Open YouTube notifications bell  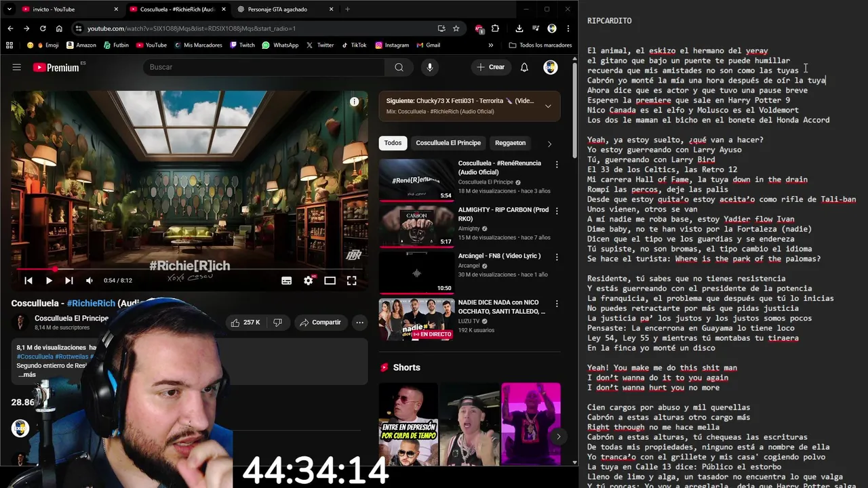coord(524,67)
